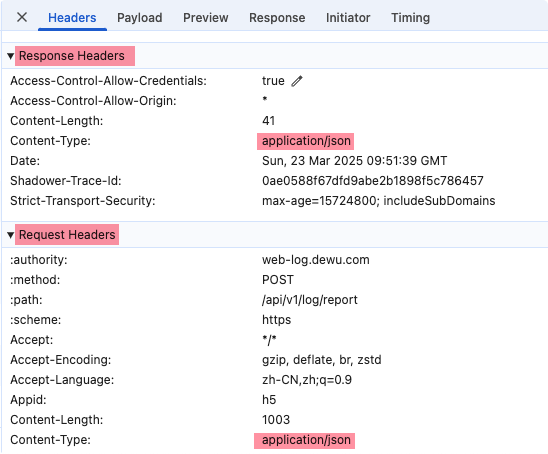
Task: Click the Response Headers section title
Action: (72, 56)
